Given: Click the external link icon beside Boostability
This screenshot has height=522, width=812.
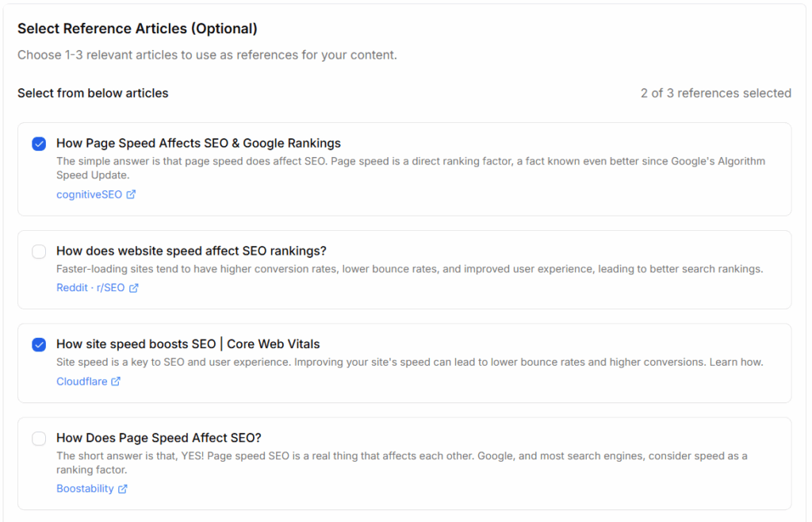Looking at the screenshot, I should [124, 488].
